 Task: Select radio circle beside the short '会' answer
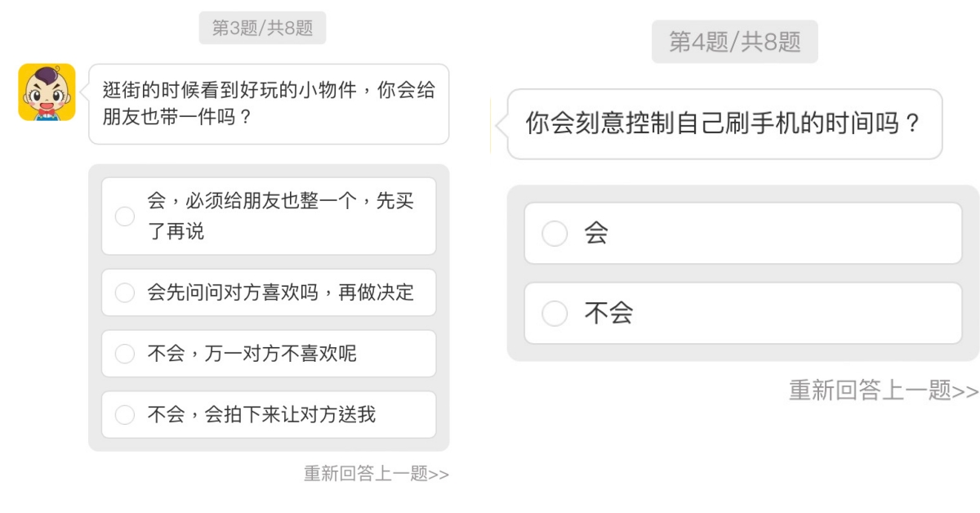[555, 234]
